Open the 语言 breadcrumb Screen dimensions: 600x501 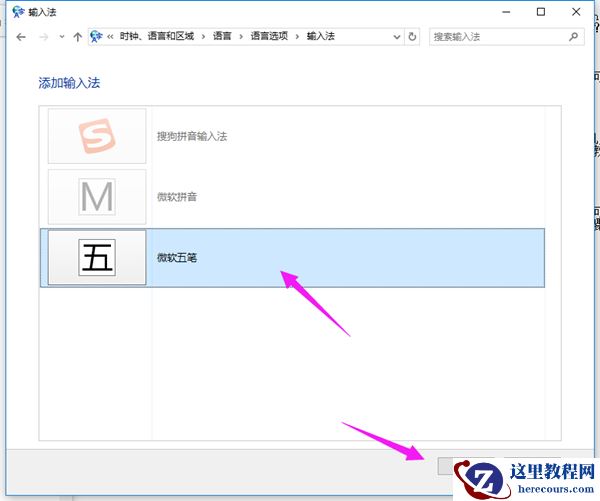222,36
